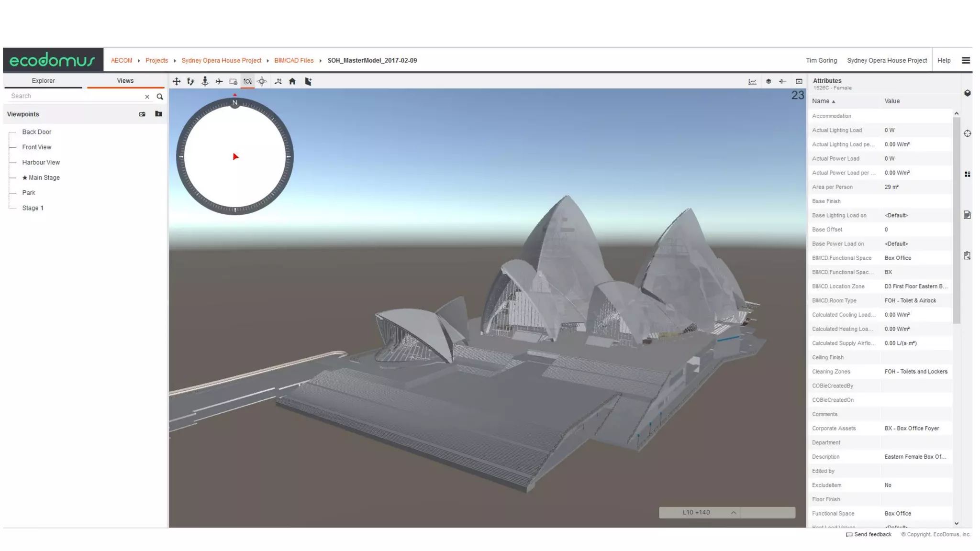The image size is (980, 551).
Task: Select the pan/move navigation tool
Action: 177,81
